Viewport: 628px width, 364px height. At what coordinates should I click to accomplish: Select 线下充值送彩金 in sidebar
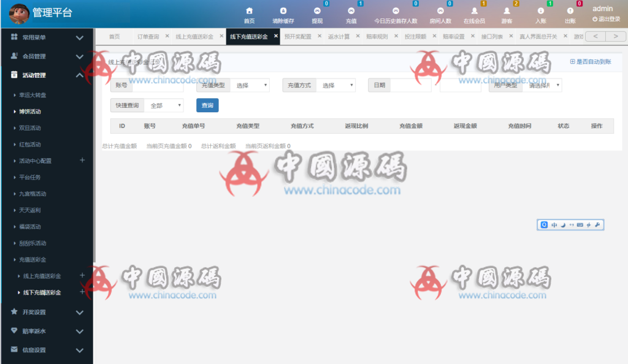[42, 292]
